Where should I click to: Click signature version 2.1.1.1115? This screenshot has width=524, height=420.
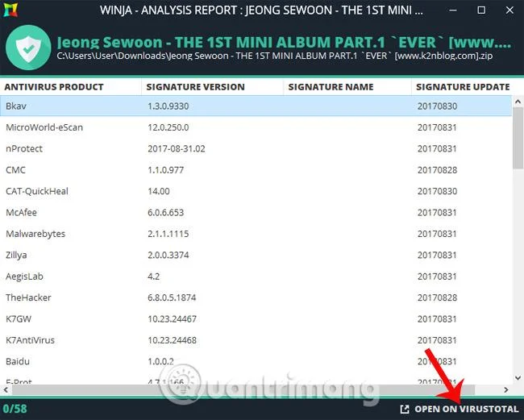tap(168, 234)
